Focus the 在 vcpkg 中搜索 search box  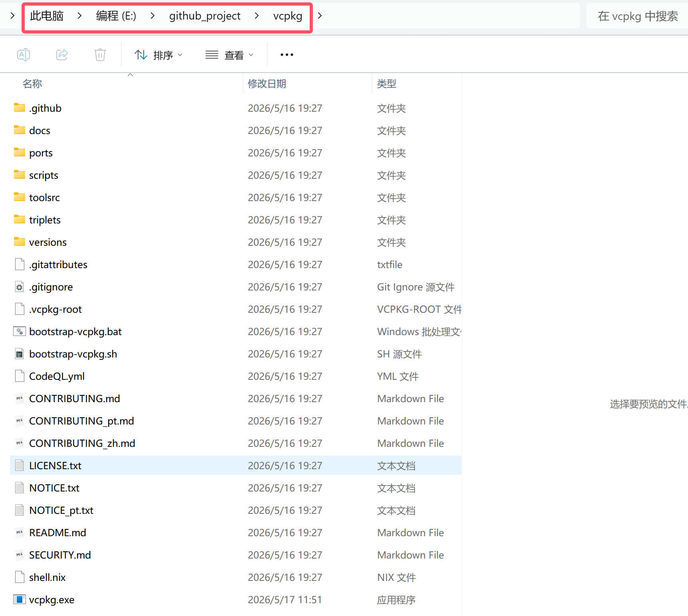click(638, 16)
